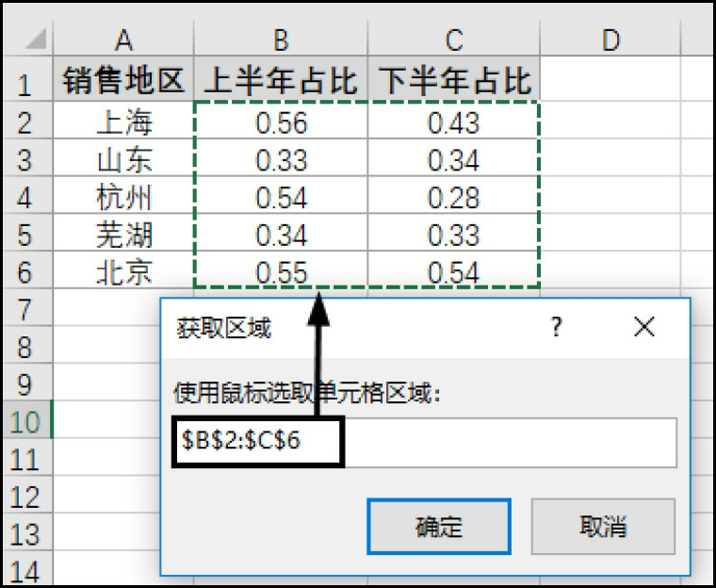Viewport: 716px width, 588px height.
Task: Click the 获取区域 dialog title bar
Action: (x=425, y=328)
